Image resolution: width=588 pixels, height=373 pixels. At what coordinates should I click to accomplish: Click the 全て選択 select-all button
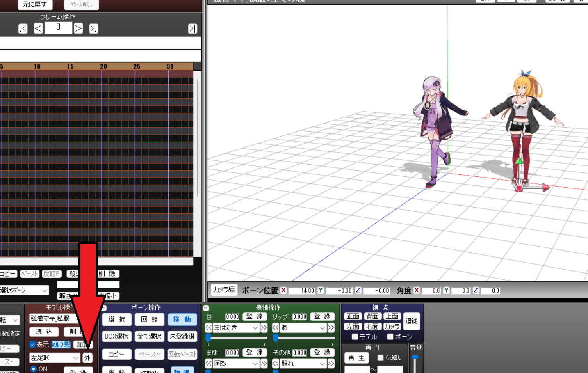(x=149, y=336)
